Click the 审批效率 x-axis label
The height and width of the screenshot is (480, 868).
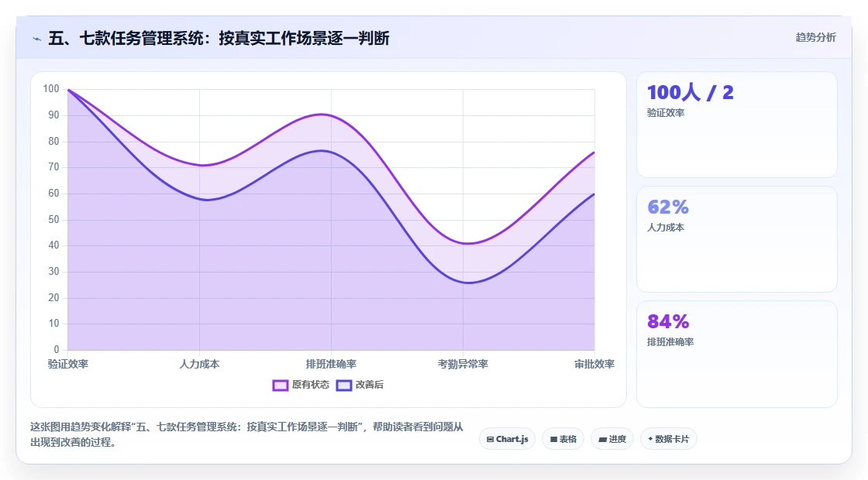(594, 364)
